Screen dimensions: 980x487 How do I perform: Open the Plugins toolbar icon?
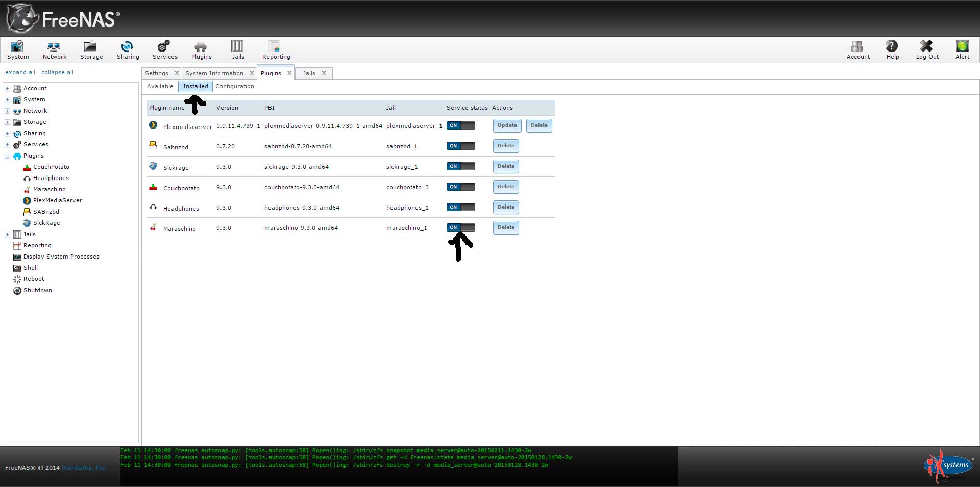(201, 50)
